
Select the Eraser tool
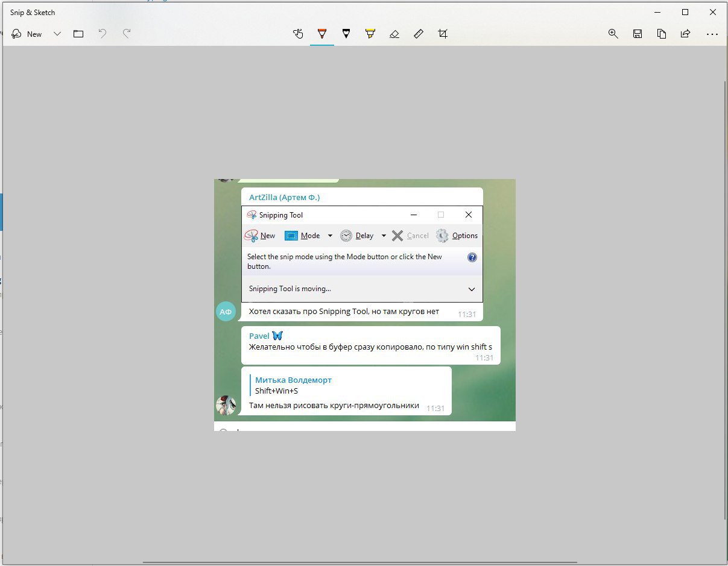394,34
